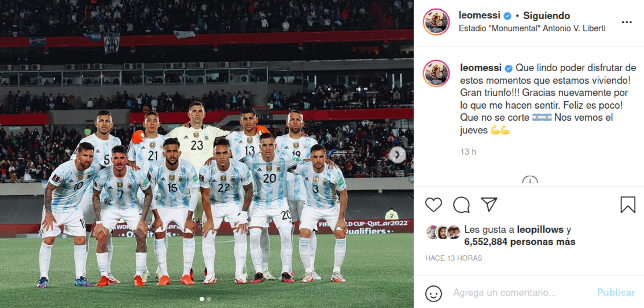Share the post using the paper plane icon

[489, 204]
